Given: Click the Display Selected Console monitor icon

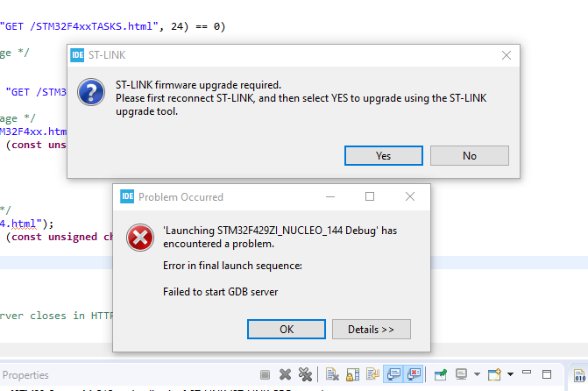Looking at the screenshot, I should pyautogui.click(x=461, y=374).
